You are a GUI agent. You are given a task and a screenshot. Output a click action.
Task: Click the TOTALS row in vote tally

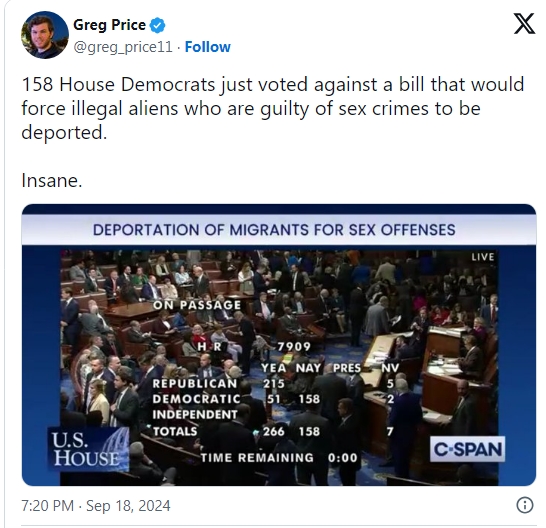273,432
